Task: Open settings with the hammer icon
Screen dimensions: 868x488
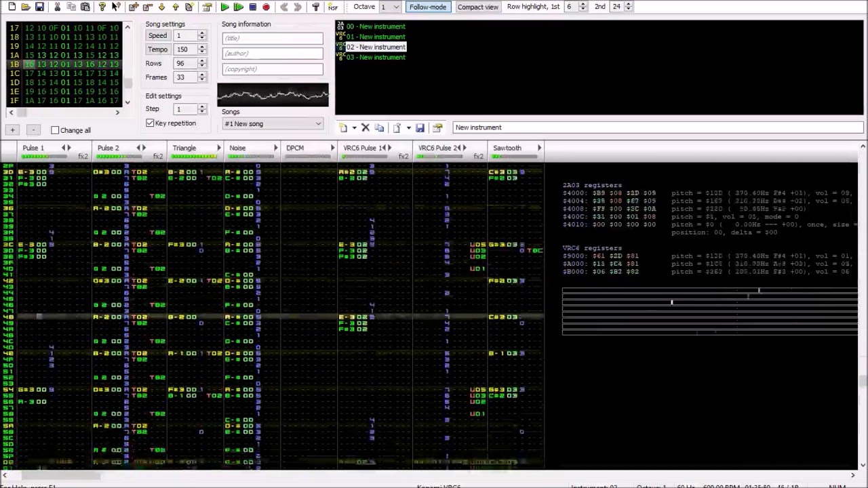Action: pyautogui.click(x=315, y=7)
